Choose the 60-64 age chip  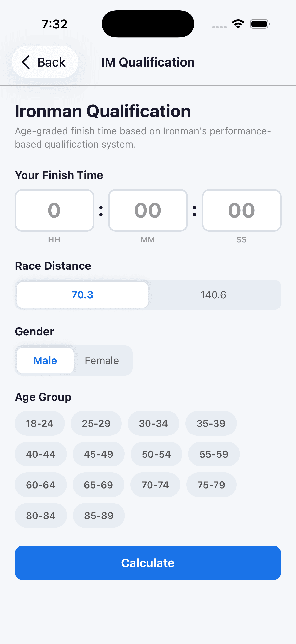(41, 485)
